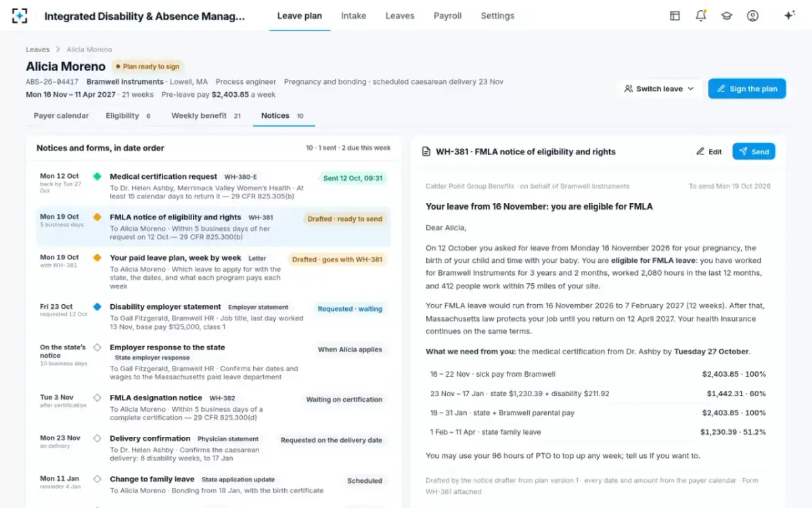Select the FMLA notice of eligibility and rights row
The width and height of the screenshot is (812, 508).
coord(213,226)
